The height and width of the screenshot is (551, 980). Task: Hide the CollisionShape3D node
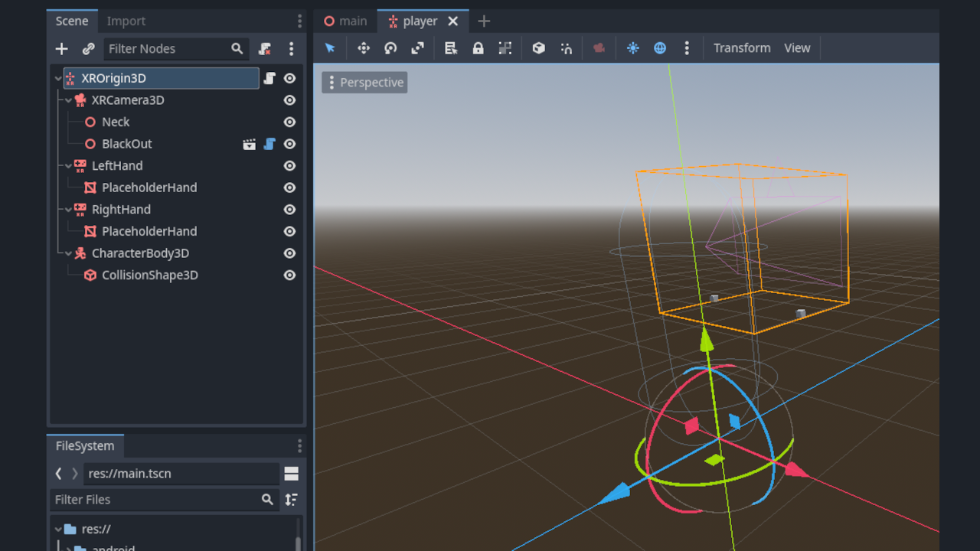pyautogui.click(x=289, y=275)
